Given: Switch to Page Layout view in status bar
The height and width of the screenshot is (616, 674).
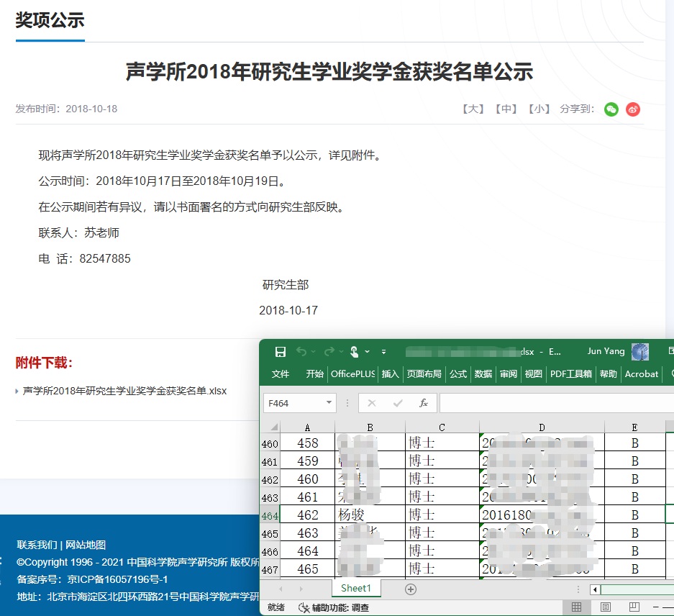Looking at the screenshot, I should (x=606, y=607).
